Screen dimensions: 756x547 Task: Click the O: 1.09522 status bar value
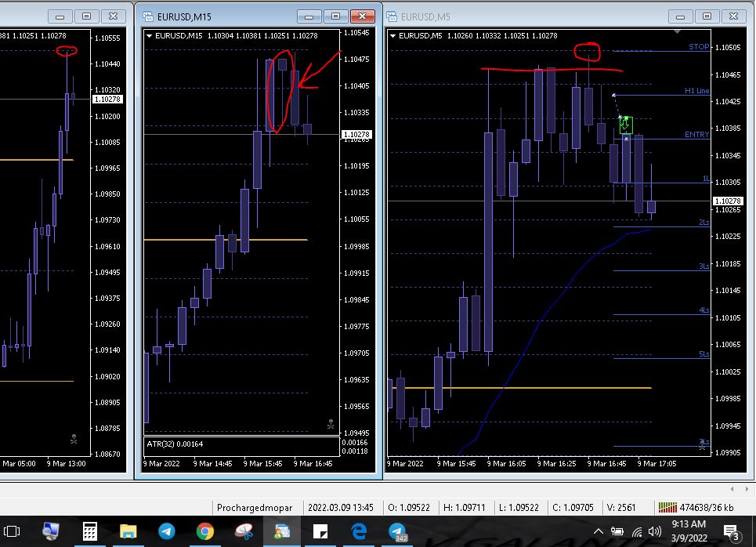pos(409,508)
